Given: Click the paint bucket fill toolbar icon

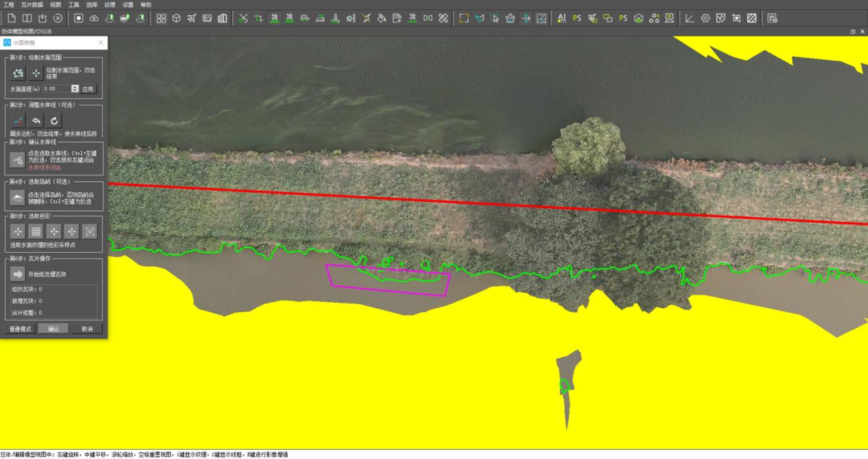Looking at the screenshot, I should [381, 18].
